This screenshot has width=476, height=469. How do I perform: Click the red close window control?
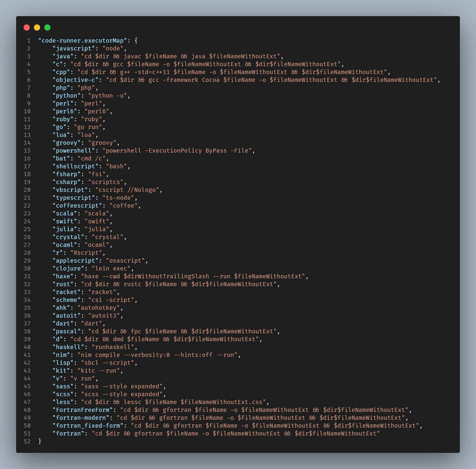pos(27,27)
